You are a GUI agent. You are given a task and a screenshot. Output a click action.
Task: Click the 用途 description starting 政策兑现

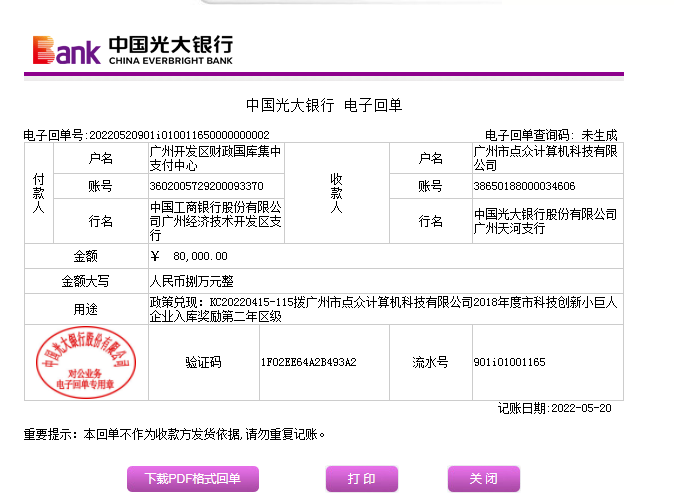[383, 309]
